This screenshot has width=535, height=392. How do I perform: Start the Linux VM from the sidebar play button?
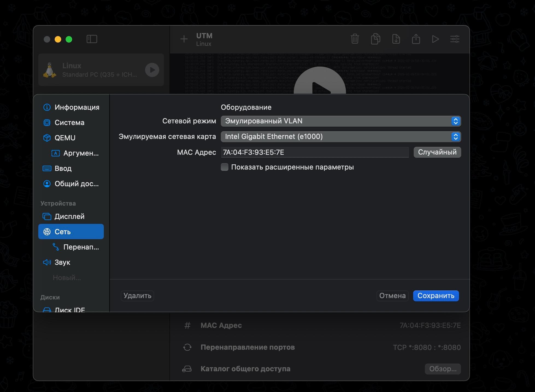(x=152, y=70)
